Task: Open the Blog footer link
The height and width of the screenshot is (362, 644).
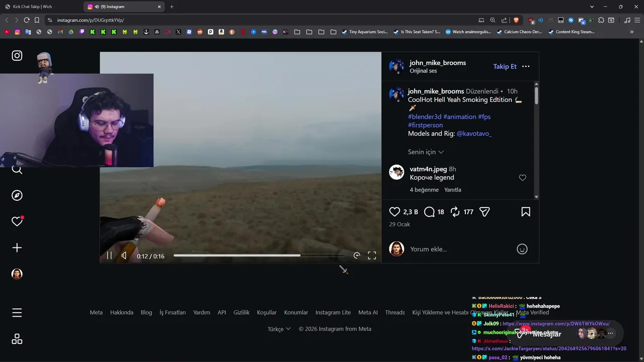Action: pos(146,312)
